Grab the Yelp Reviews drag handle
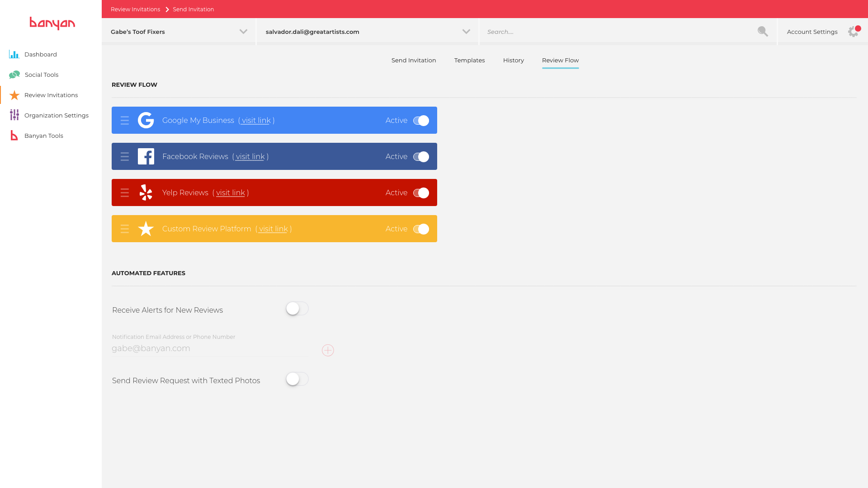This screenshot has width=868, height=488. (x=125, y=193)
